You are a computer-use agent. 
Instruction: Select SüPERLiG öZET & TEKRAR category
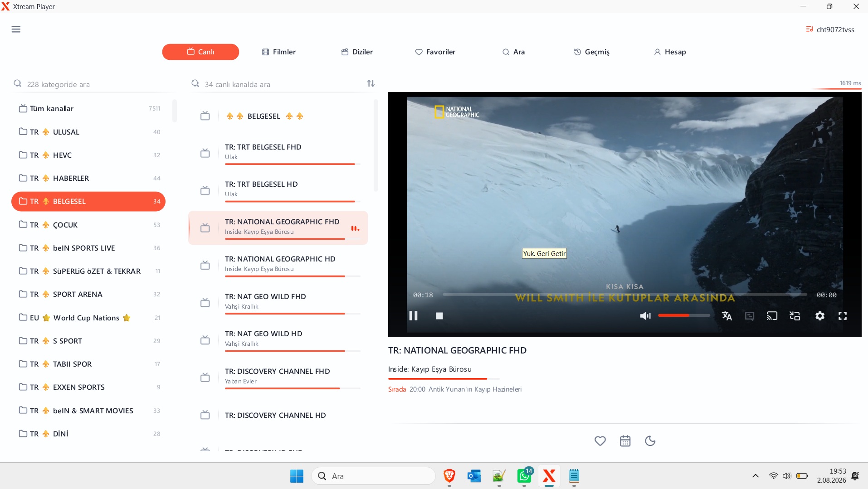coord(88,271)
